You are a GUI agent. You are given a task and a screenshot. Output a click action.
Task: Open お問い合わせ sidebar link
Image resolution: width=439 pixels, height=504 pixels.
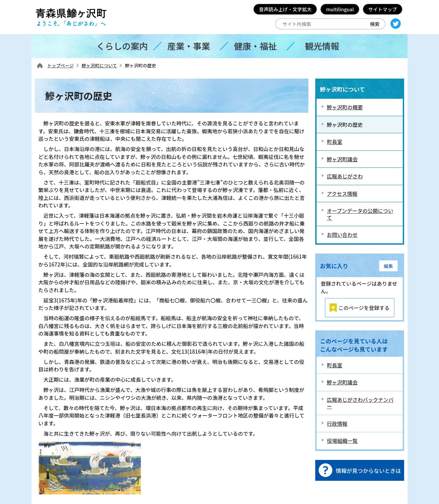[342, 235]
